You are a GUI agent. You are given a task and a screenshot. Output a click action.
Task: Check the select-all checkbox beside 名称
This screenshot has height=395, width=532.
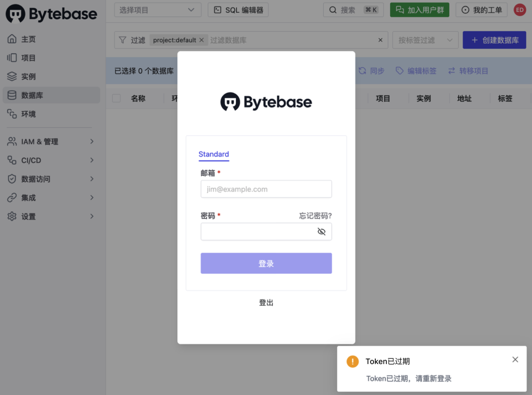pos(116,99)
